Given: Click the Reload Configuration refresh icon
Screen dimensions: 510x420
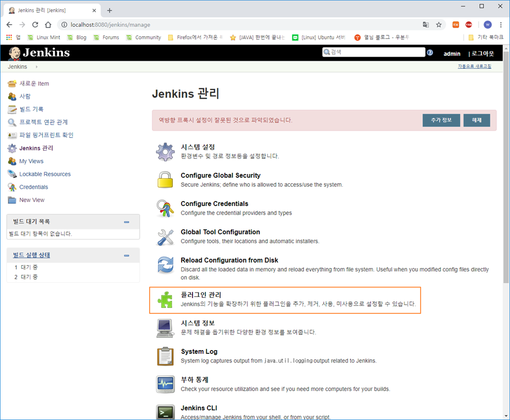Looking at the screenshot, I should tap(165, 265).
